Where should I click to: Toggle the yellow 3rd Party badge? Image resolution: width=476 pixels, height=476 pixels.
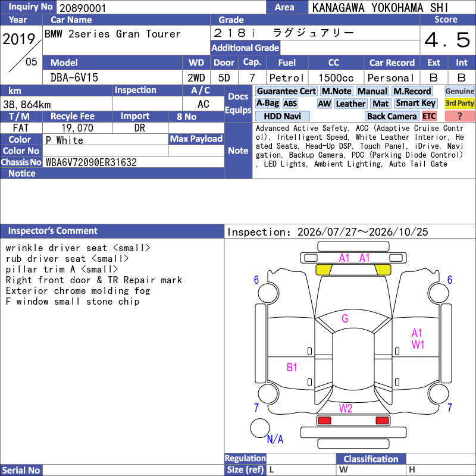[459, 104]
